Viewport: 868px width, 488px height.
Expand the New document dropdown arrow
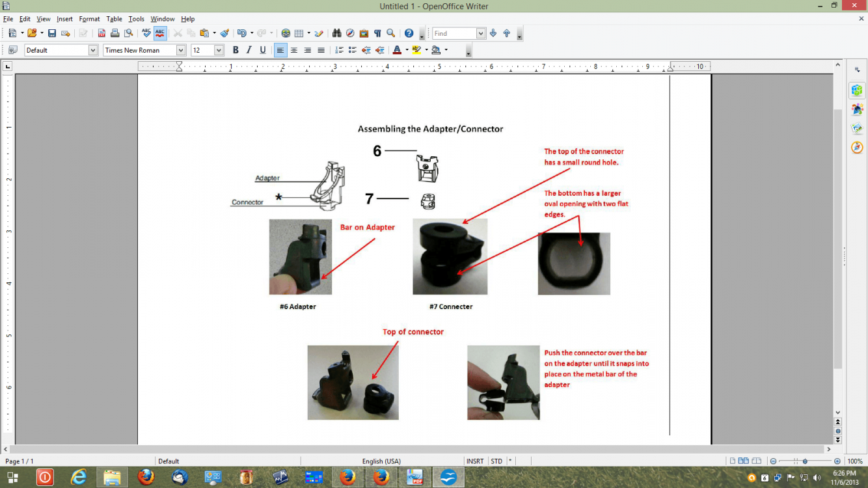tap(22, 33)
